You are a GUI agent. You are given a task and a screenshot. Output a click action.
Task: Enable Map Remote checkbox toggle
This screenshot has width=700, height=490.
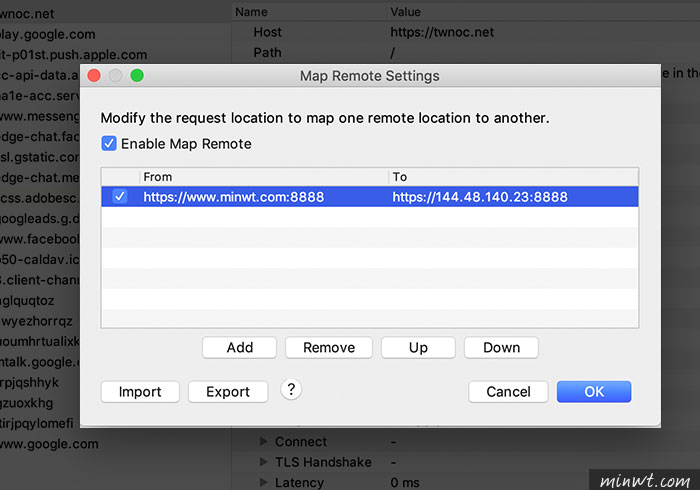click(x=109, y=144)
